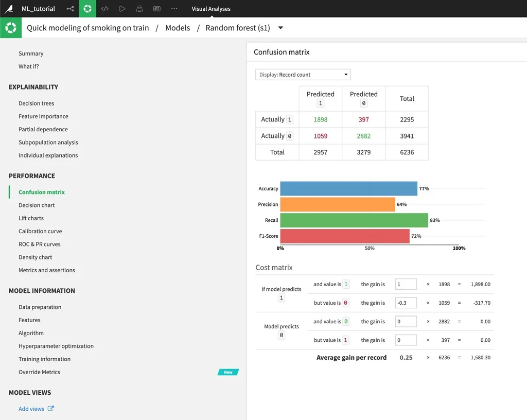Click the Visual Analyses lab icon
527x420 pixels.
pos(87,9)
